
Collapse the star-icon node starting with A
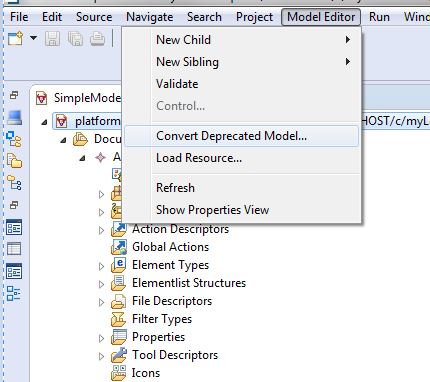point(82,158)
